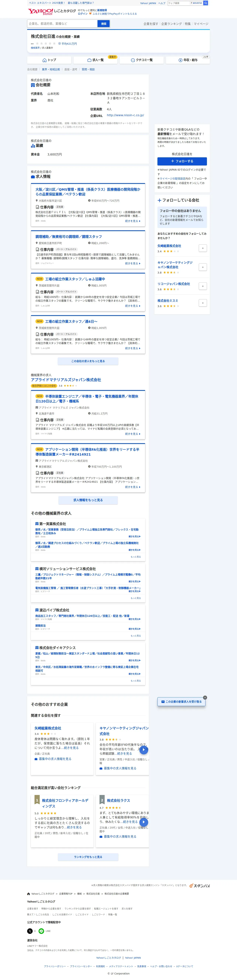Close the new job notification popup
This screenshot has height=980, width=237.
tap(205, 697)
